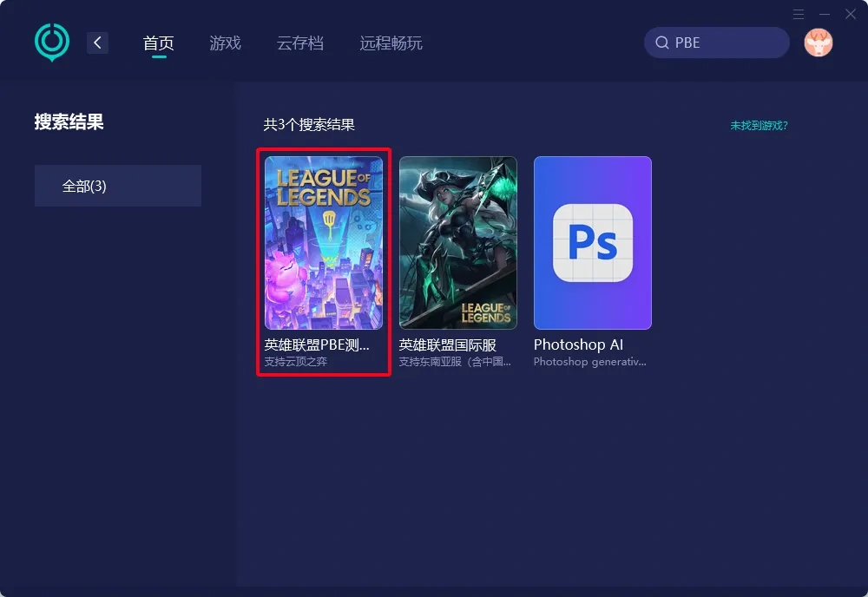Image resolution: width=868 pixels, height=597 pixels.
Task: Click the search magnifier icon
Action: coord(661,42)
